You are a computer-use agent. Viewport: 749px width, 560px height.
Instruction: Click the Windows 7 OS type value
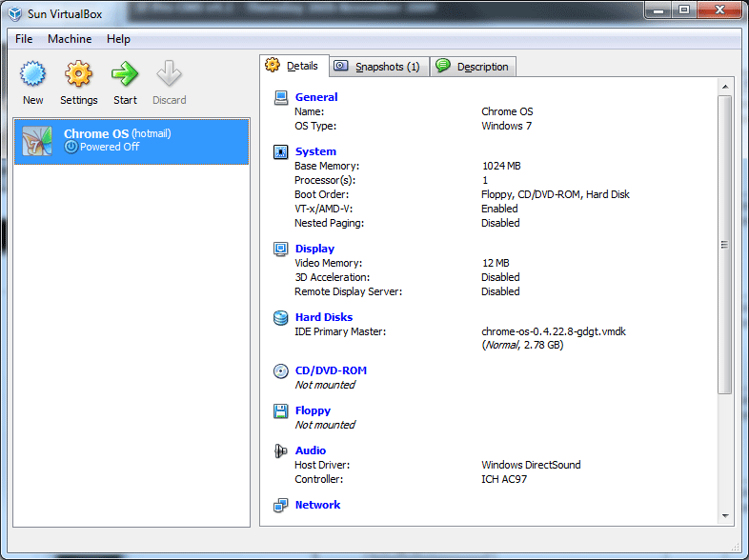click(506, 126)
